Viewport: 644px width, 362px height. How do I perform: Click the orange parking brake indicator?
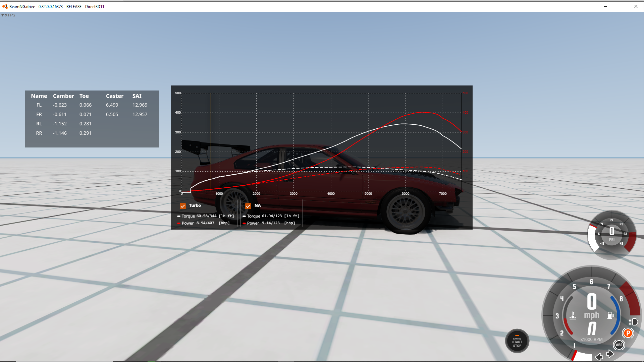click(x=628, y=333)
